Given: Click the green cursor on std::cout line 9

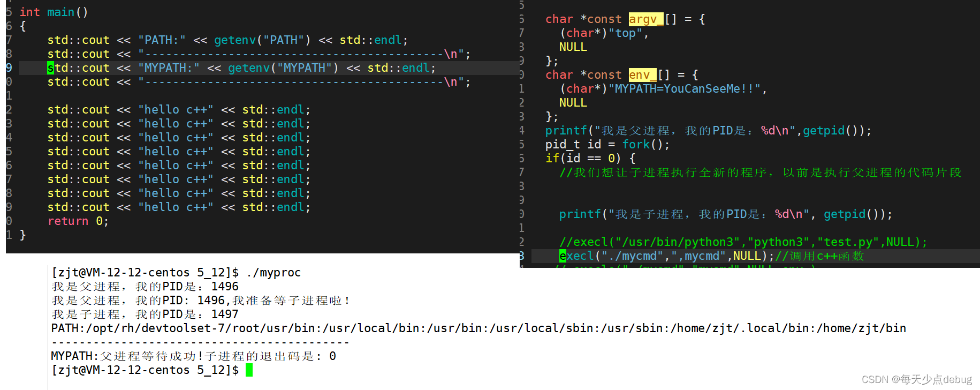Looking at the screenshot, I should tap(50, 68).
